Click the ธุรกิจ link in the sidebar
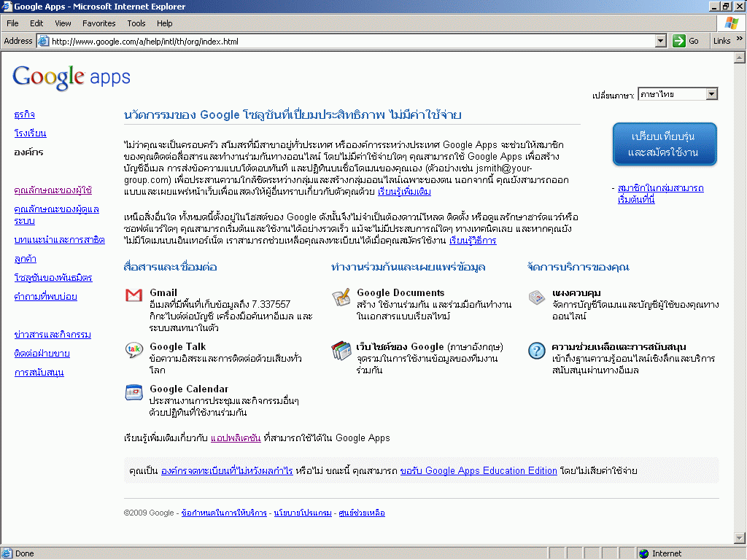Viewport: 747px width, 560px height. [24, 114]
